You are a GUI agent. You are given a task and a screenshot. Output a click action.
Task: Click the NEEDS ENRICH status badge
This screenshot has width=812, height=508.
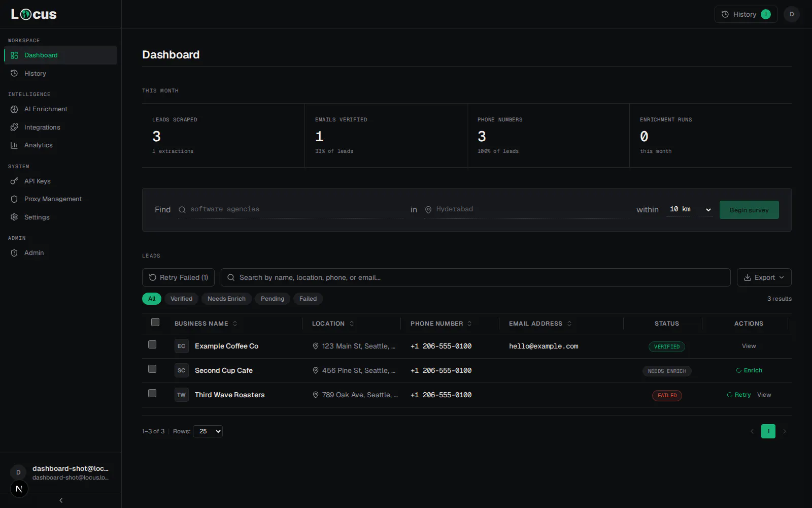click(667, 371)
